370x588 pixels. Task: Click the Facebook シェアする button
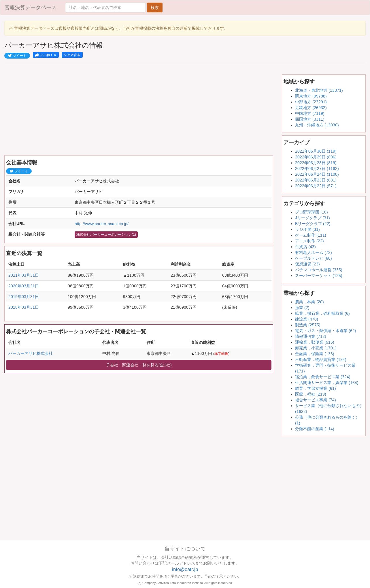[72, 55]
